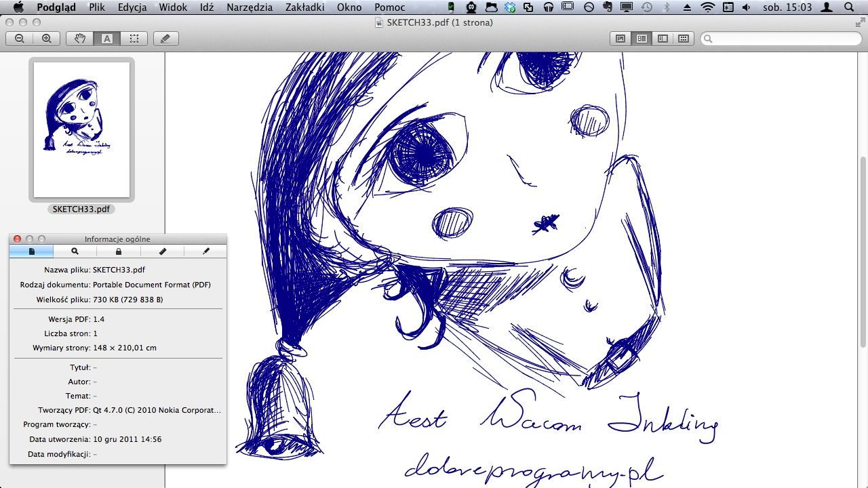The image size is (868, 488).
Task: Switch to table of contents view button
Action: tap(663, 39)
